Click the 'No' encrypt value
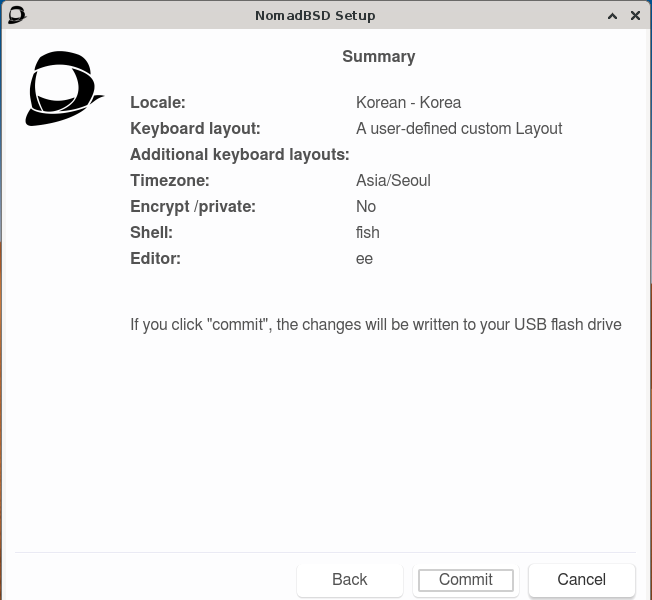 (x=366, y=206)
